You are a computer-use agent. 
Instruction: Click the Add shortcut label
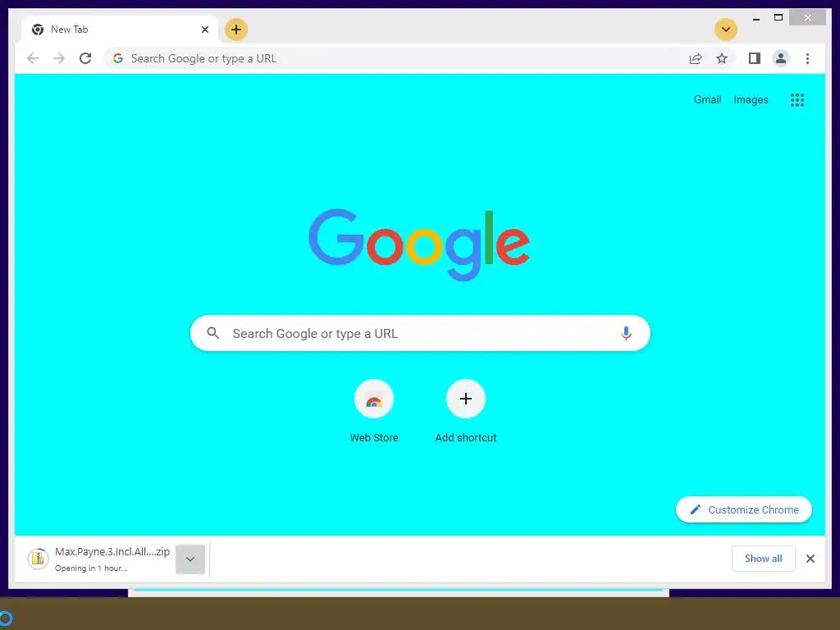(x=466, y=438)
